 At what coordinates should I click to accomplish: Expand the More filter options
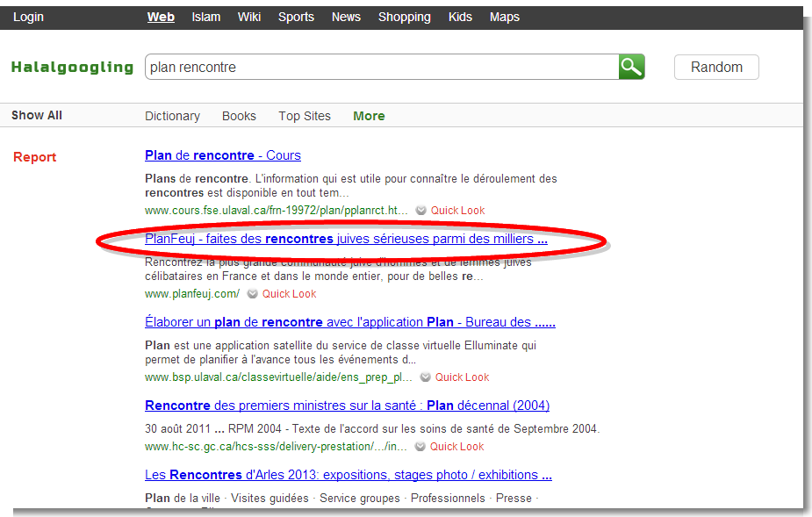click(370, 116)
